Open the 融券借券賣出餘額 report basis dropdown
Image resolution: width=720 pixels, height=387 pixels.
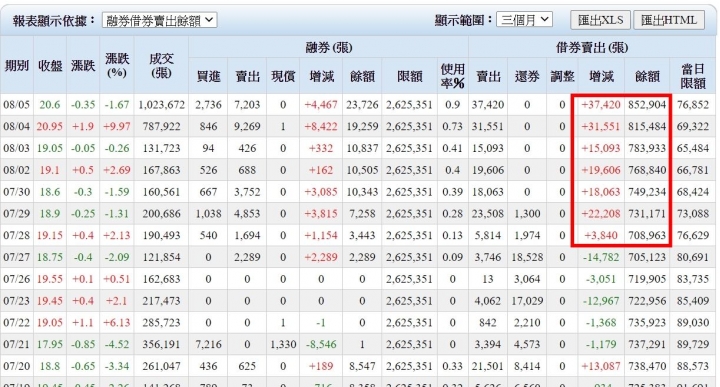[159, 20]
